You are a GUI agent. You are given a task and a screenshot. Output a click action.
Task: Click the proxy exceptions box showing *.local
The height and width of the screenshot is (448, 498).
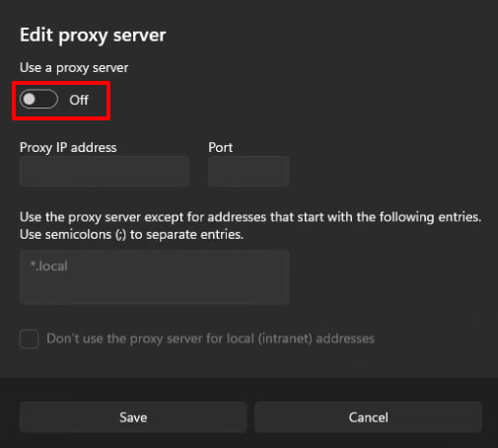point(154,276)
